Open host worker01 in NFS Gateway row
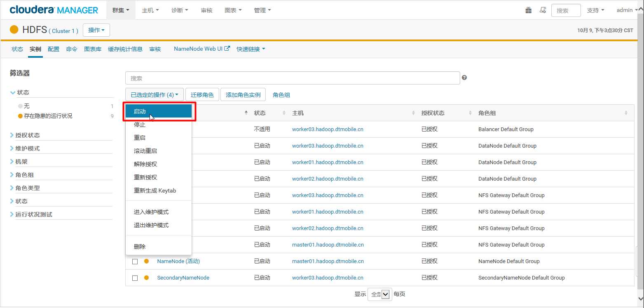The width and height of the screenshot is (644, 308). [328, 212]
